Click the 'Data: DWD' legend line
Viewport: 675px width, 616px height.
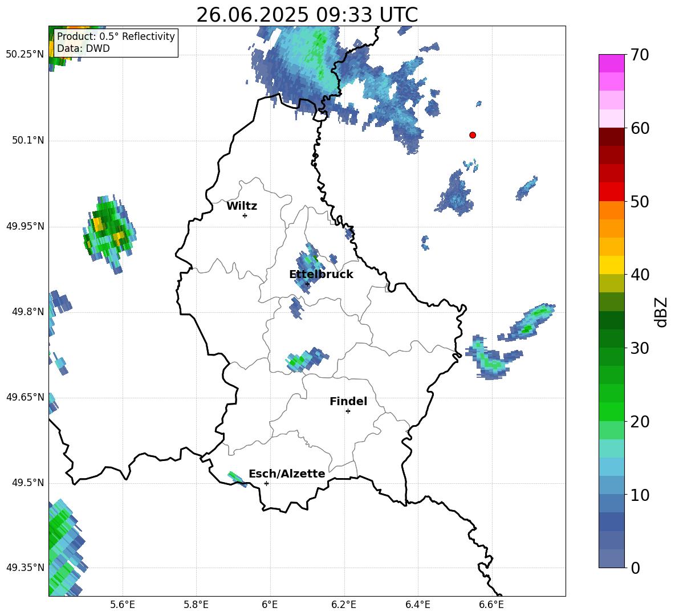tap(83, 48)
